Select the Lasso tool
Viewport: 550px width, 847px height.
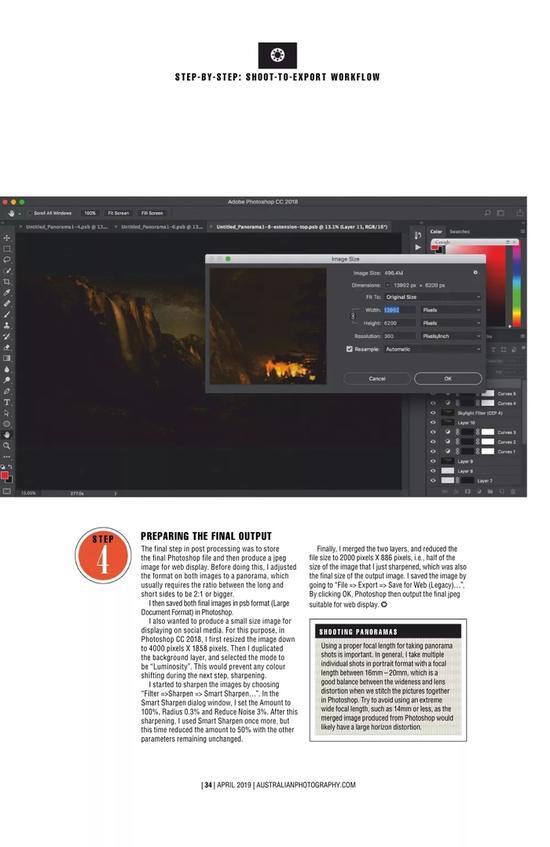tap(6, 260)
